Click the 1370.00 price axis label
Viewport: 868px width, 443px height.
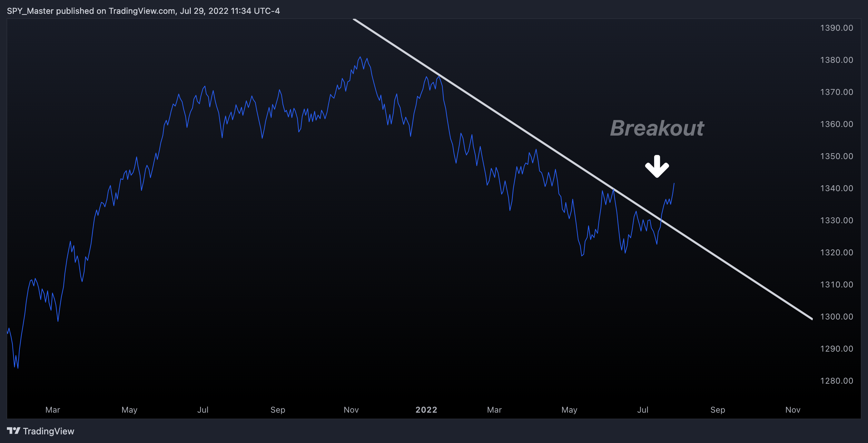837,92
